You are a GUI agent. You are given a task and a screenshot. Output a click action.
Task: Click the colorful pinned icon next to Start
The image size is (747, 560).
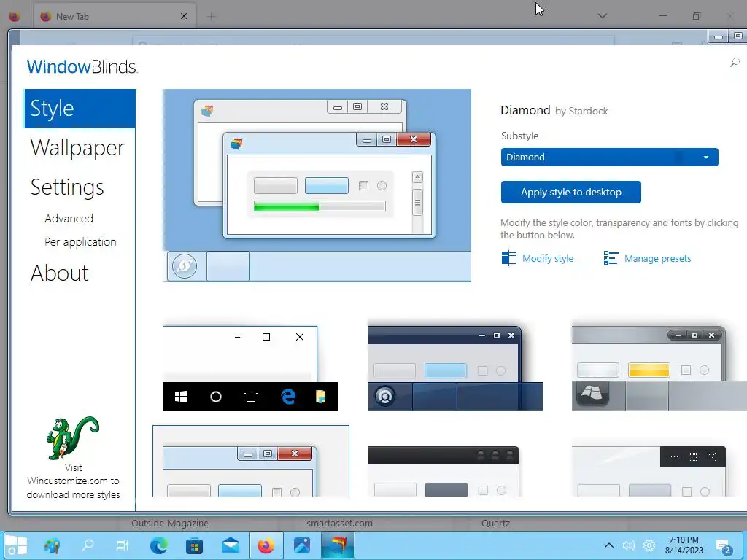click(52, 545)
